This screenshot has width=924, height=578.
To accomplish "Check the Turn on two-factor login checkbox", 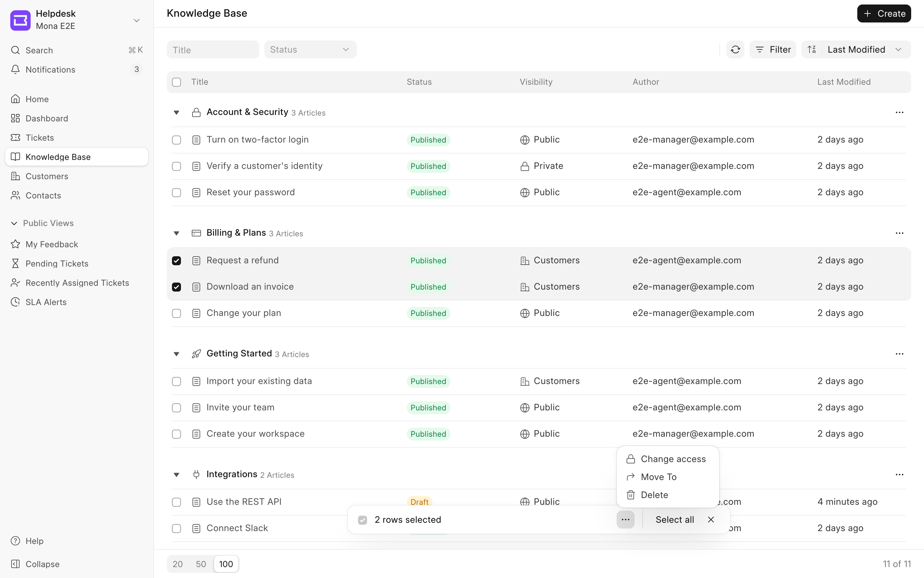I will click(x=176, y=140).
